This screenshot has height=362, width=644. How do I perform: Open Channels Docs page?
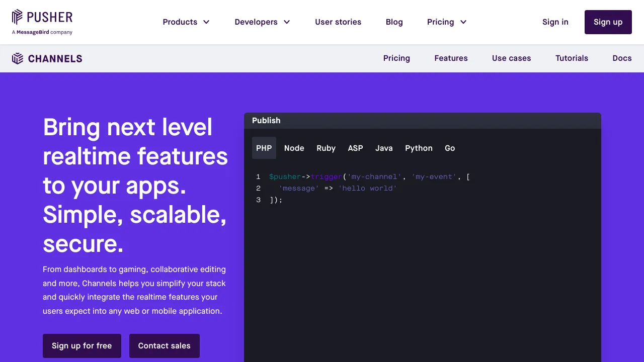pyautogui.click(x=622, y=58)
